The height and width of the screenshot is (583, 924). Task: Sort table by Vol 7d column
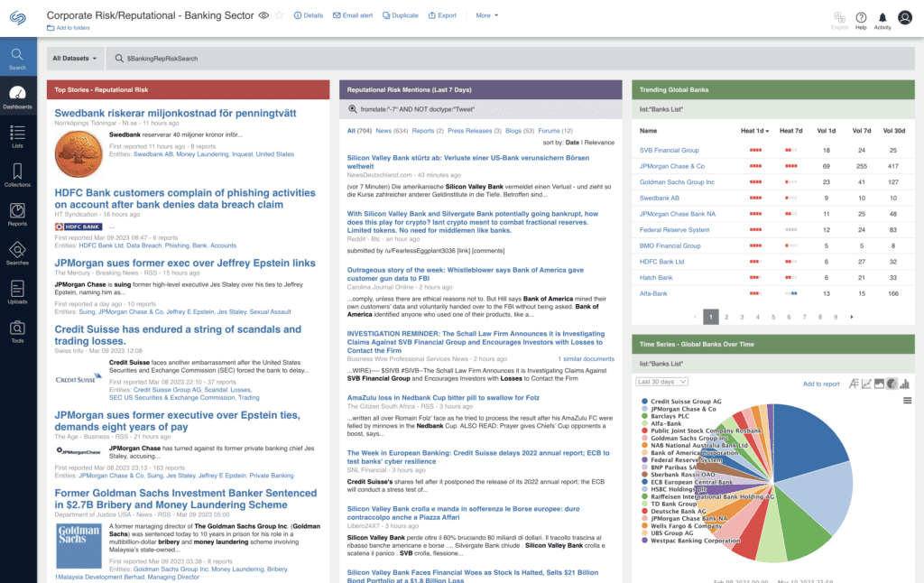[862, 131]
